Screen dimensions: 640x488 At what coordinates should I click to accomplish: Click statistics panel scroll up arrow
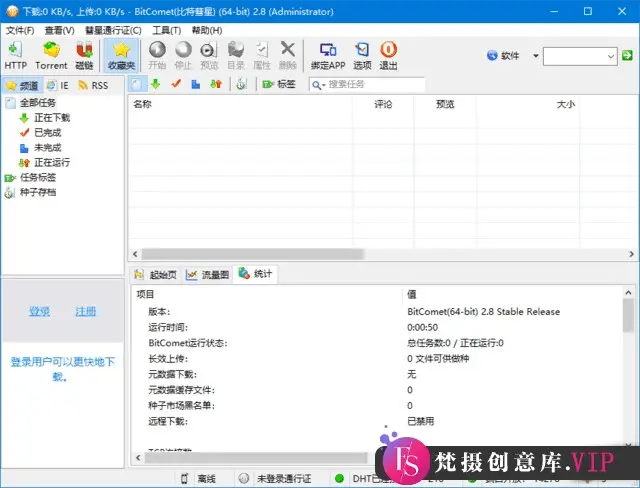628,292
